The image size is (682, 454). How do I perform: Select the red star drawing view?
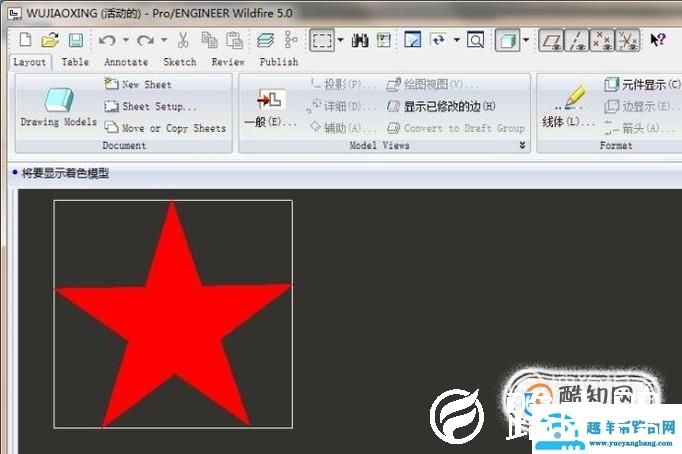click(x=173, y=314)
